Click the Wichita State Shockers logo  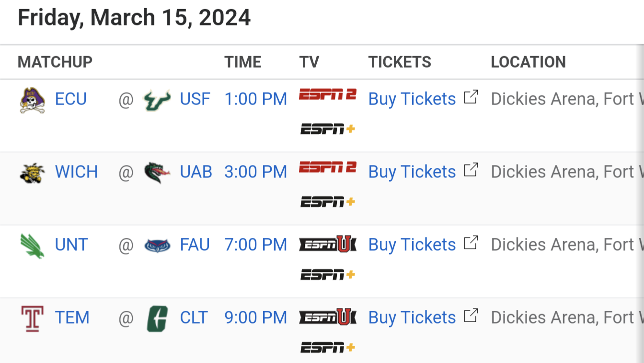coord(32,173)
